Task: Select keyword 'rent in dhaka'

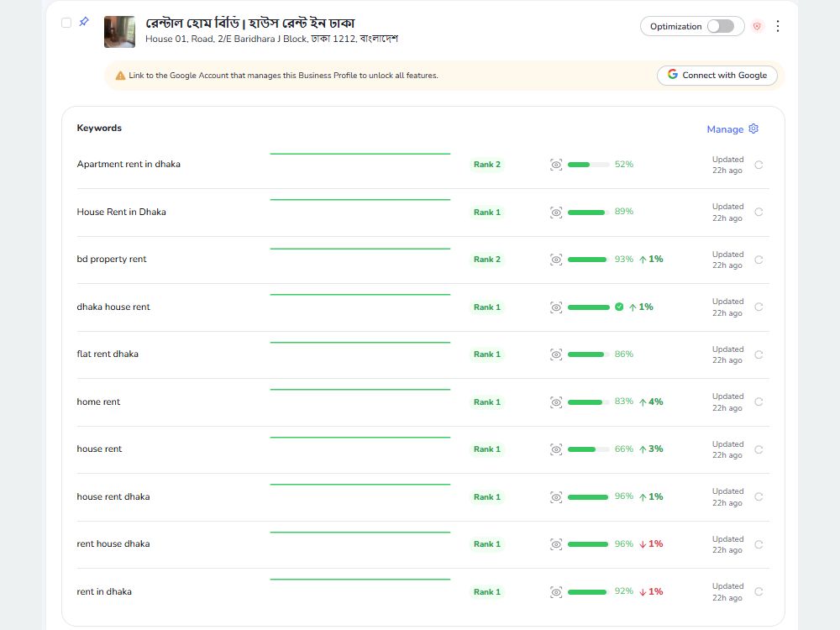Action: [104, 591]
